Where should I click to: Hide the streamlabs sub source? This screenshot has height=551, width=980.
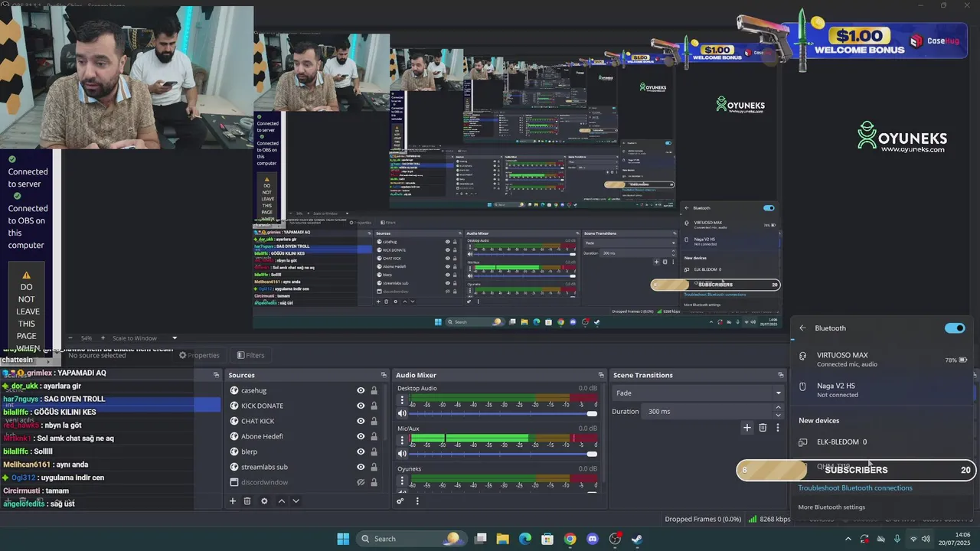click(x=361, y=467)
